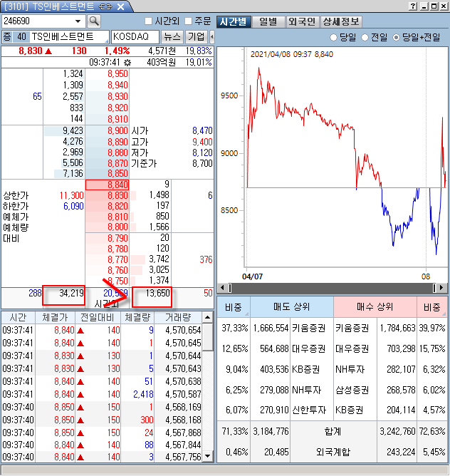This screenshot has height=476, width=450.
Task: Click right arrow on chart scrollbar
Action: pyautogui.click(x=444, y=288)
